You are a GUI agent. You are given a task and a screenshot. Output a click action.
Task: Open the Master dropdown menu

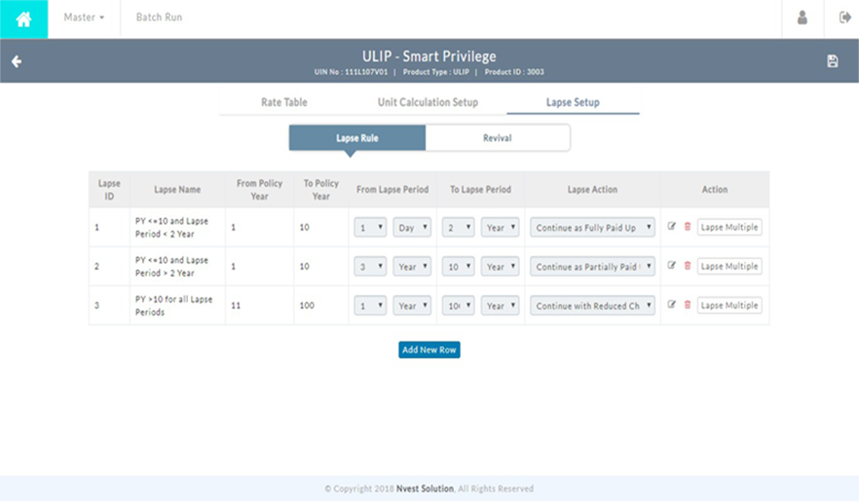click(84, 18)
